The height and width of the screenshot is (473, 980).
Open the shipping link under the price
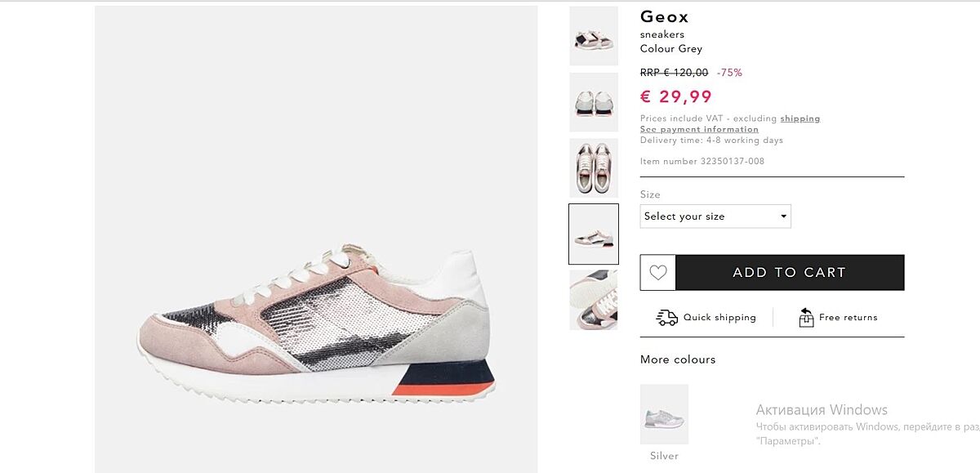[800, 118]
